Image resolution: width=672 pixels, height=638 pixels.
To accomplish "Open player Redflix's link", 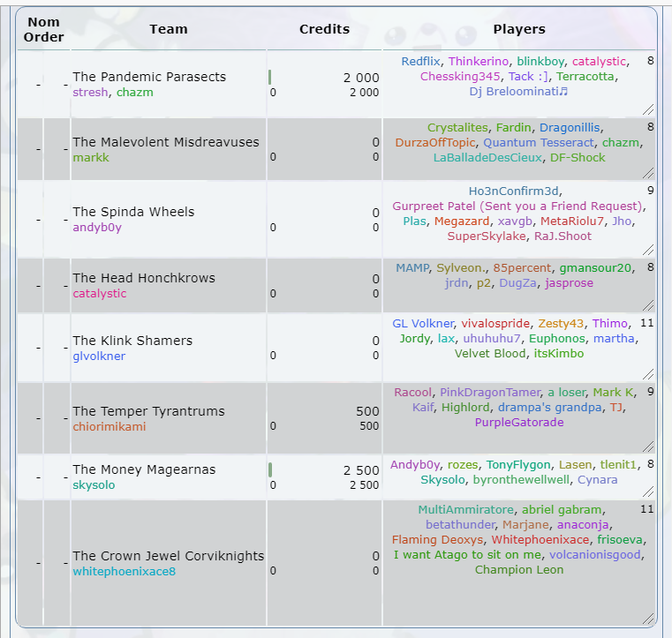I will click(x=420, y=62).
